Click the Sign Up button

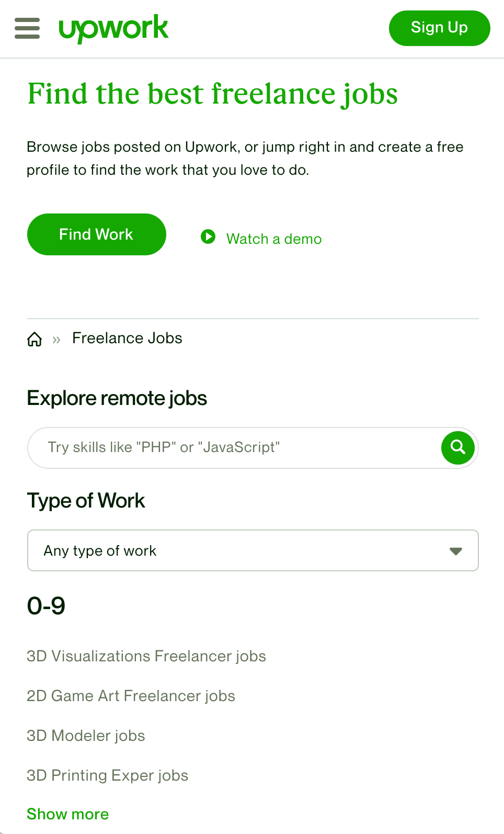tap(439, 28)
